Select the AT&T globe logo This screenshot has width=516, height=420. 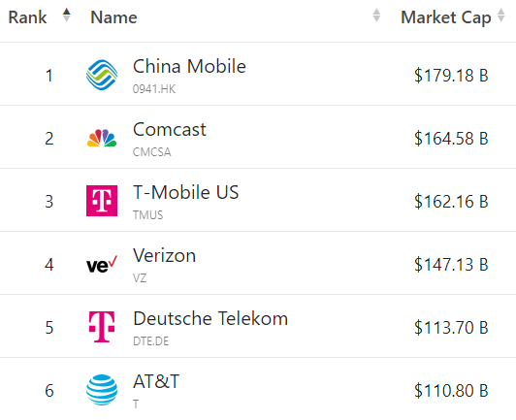[x=102, y=390]
